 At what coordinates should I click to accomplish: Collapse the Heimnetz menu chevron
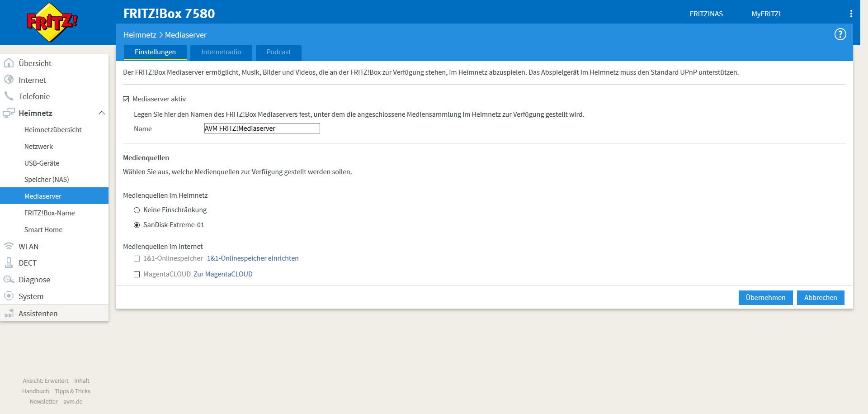(x=102, y=113)
